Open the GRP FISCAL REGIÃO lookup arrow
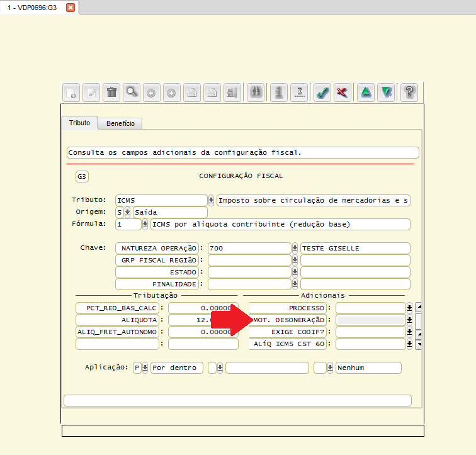The height and width of the screenshot is (455, 476). pos(295,261)
